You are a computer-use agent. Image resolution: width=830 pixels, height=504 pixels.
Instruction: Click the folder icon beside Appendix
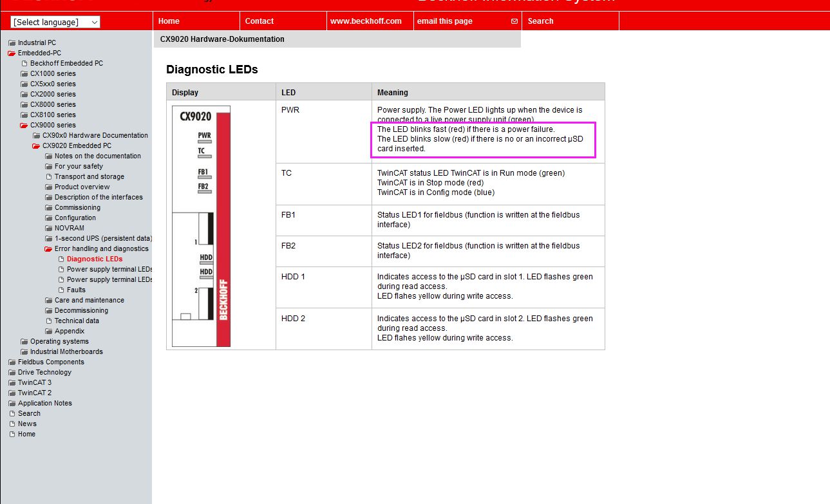tap(48, 331)
